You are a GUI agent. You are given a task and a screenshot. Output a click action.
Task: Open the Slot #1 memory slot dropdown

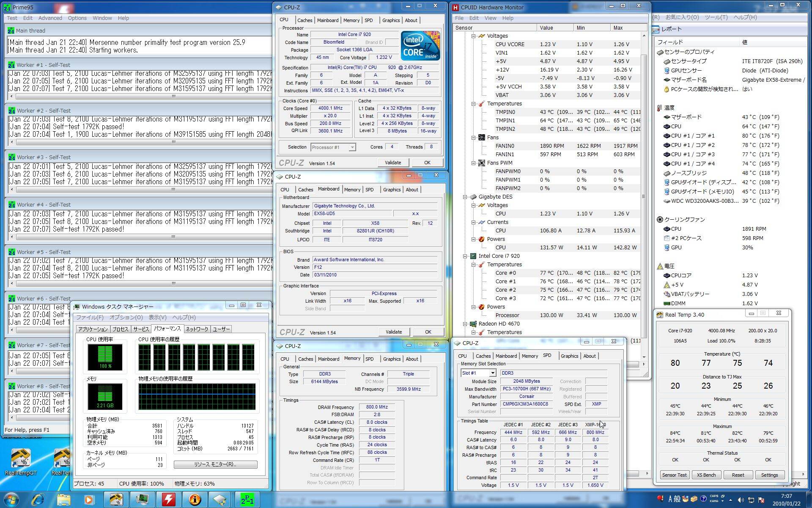tap(492, 373)
